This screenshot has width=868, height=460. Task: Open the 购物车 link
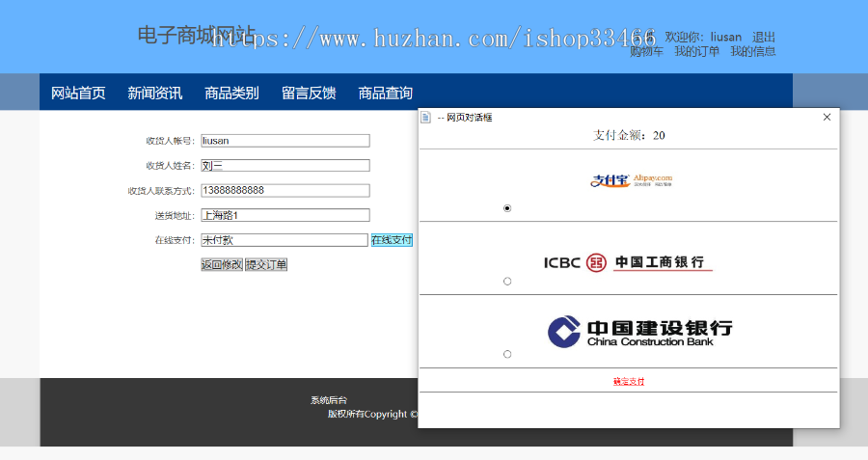646,51
